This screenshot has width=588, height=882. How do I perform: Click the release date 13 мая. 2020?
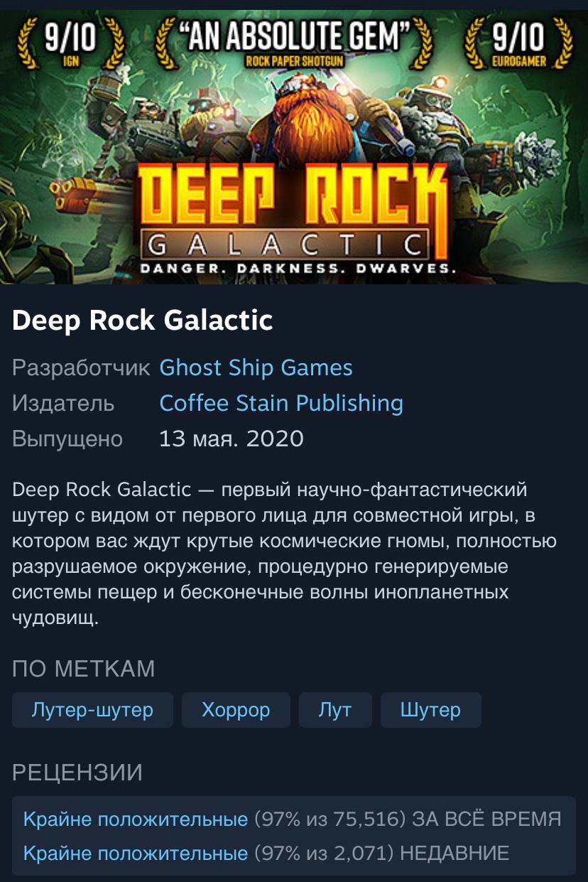232,439
